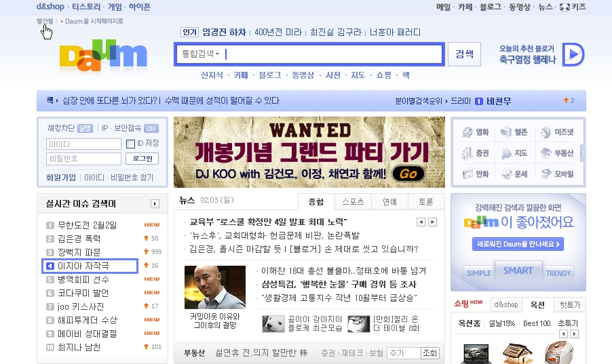Expand the services panel with right arrow

coord(582,153)
